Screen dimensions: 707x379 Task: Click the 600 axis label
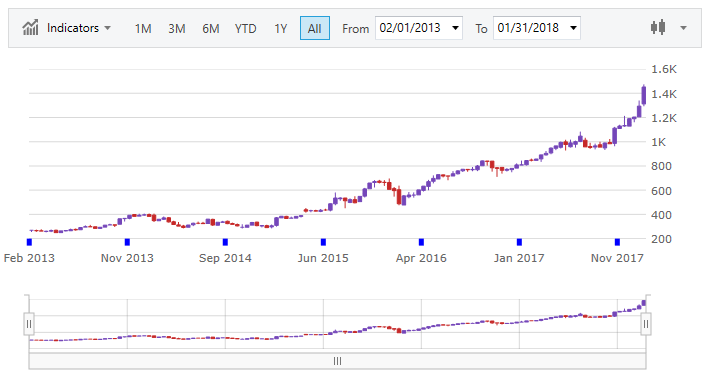(661, 191)
